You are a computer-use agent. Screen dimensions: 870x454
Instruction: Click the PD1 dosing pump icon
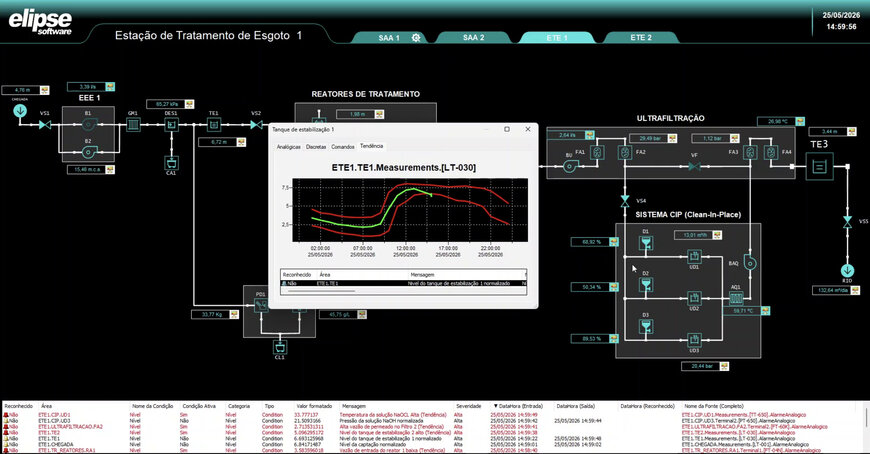click(x=261, y=304)
